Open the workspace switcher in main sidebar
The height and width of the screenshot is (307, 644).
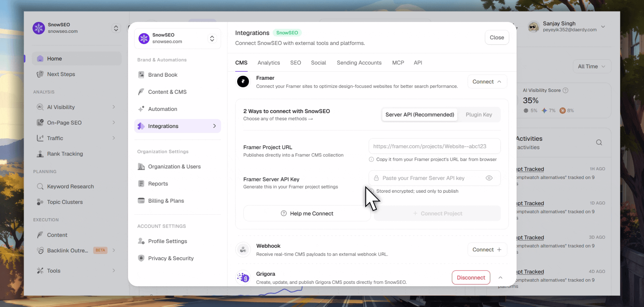click(116, 28)
